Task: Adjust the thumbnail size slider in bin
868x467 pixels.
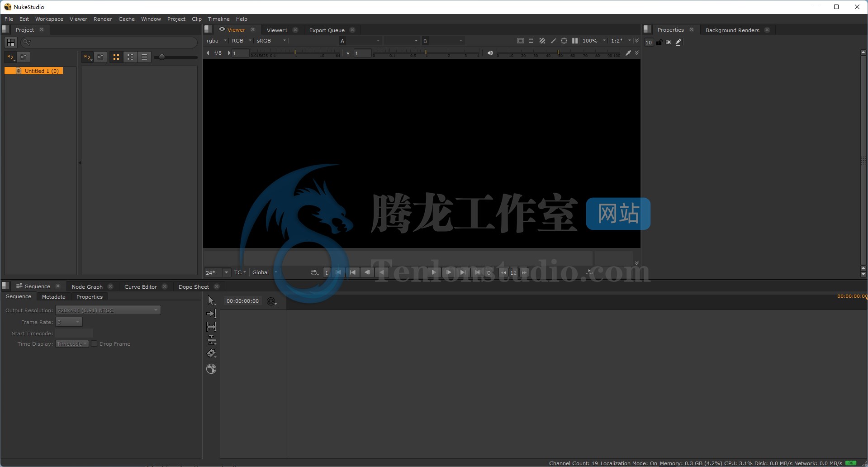Action: pyautogui.click(x=175, y=57)
